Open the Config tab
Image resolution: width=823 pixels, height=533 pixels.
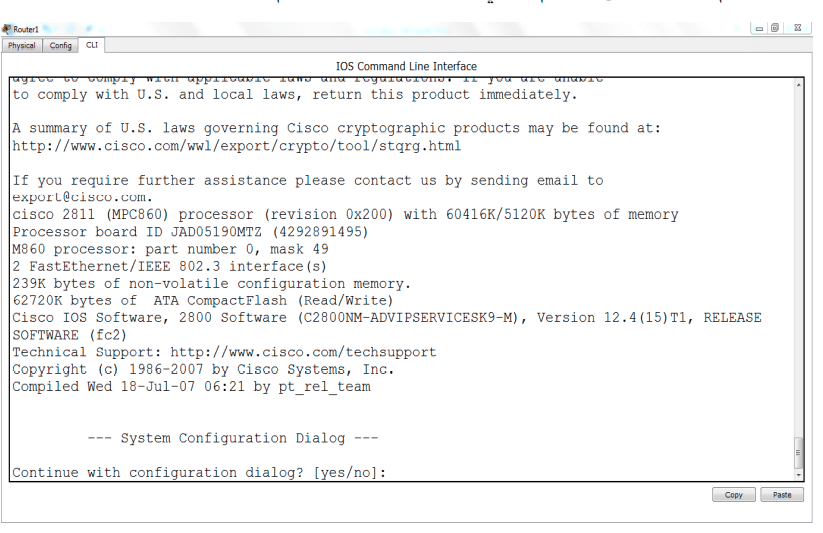click(60, 46)
